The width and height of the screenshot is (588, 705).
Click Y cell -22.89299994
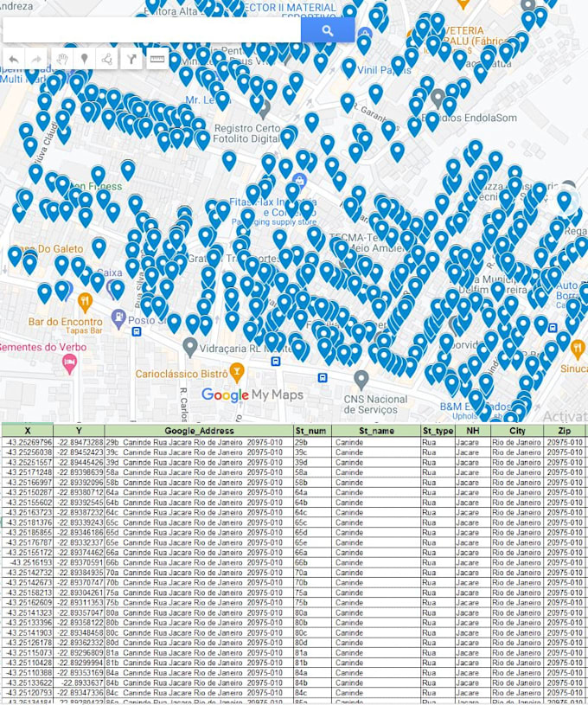[79, 663]
